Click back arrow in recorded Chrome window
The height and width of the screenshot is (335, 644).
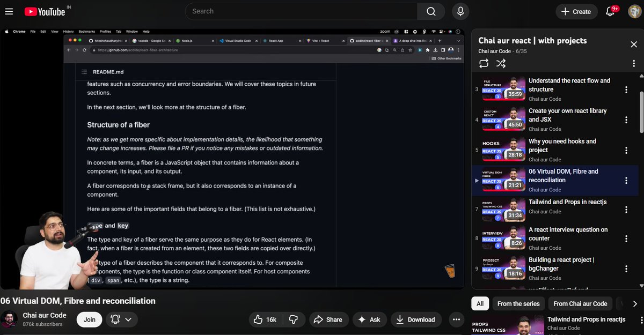[69, 50]
